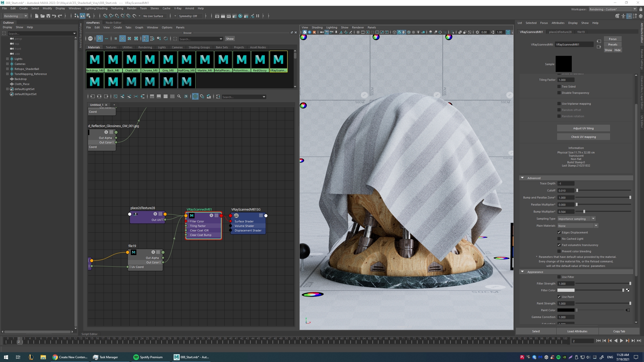Click the Pause IPR render icon
Viewport: 644px width, 362px height.
pyautogui.click(x=258, y=16)
